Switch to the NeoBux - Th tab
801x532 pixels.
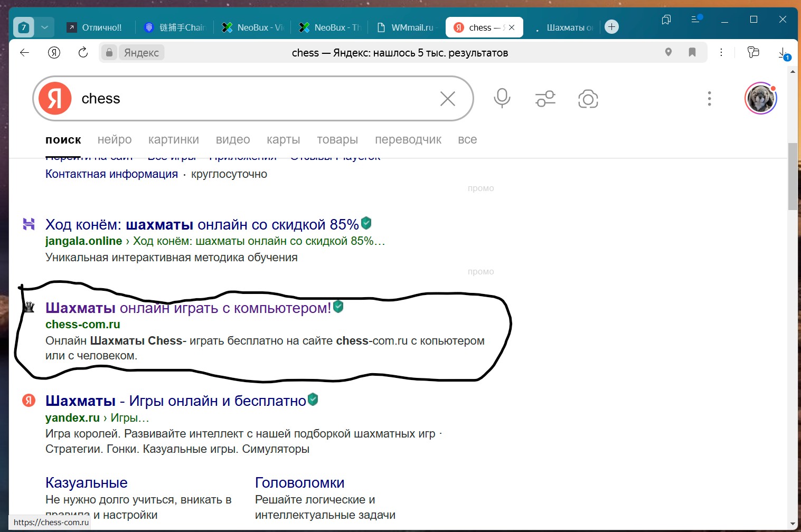pos(330,27)
